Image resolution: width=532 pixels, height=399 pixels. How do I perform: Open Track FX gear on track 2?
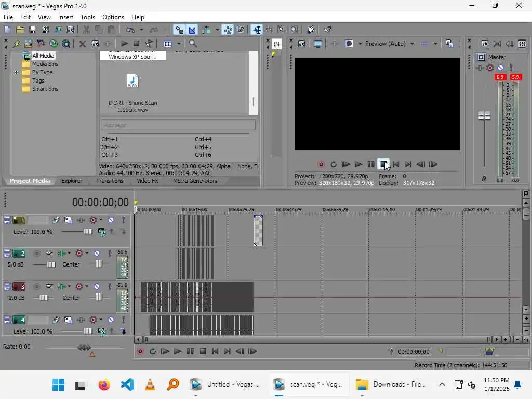pos(79,253)
